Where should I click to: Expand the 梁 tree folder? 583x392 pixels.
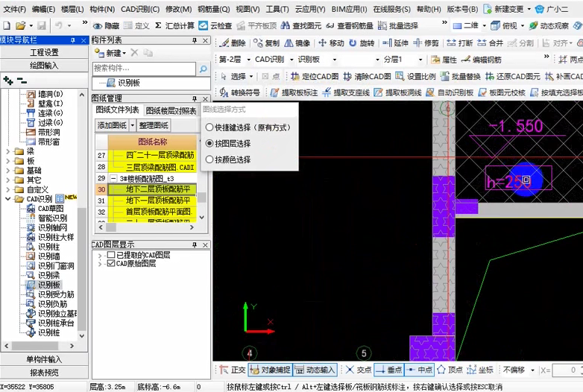coord(8,151)
